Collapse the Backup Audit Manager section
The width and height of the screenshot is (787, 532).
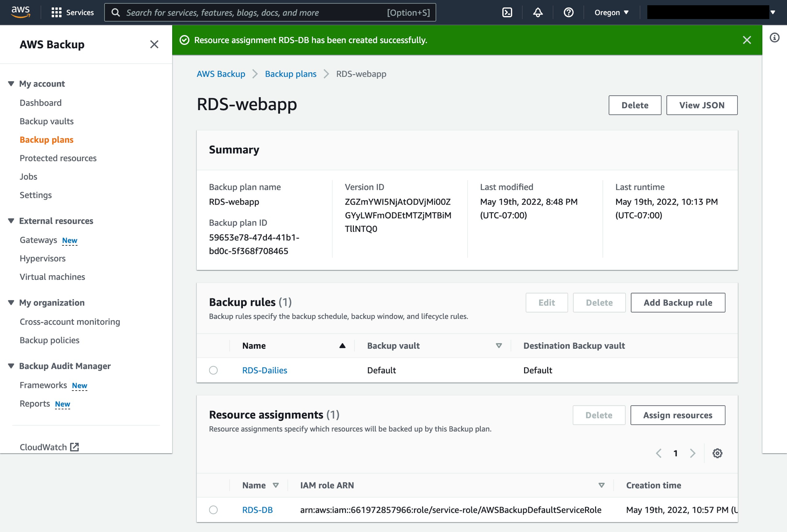[11, 366]
